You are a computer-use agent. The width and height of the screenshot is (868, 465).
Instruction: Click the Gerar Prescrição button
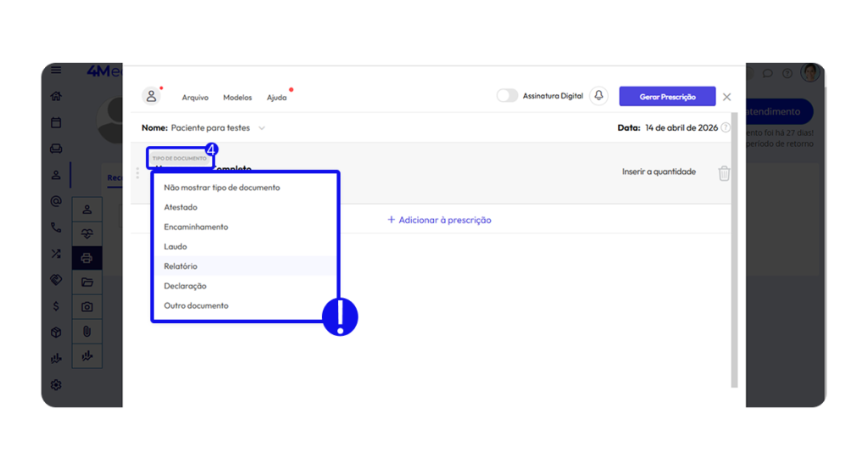click(x=667, y=97)
